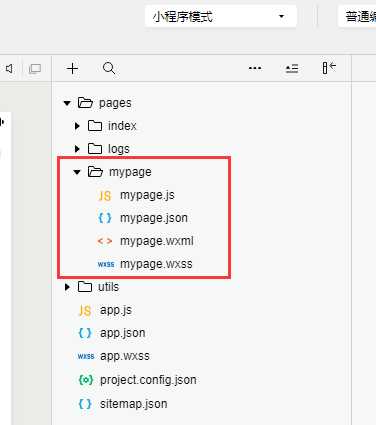This screenshot has width=376, height=425.
Task: Open the 小程序模式 mode dropdown
Action: coord(221,16)
